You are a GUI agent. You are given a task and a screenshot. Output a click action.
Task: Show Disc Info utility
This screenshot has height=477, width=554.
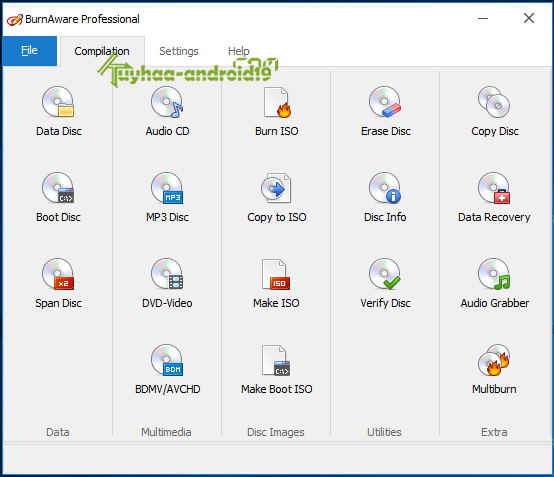[385, 198]
